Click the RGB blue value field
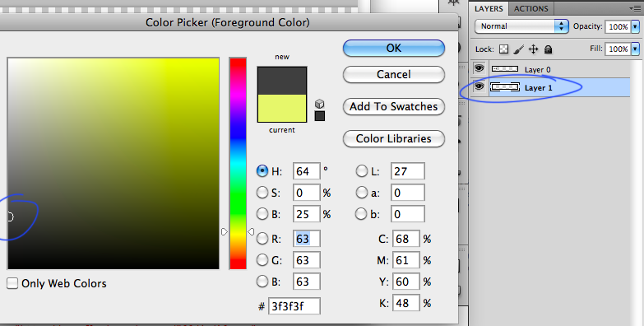Screen dimensions: 644x326 (306, 282)
